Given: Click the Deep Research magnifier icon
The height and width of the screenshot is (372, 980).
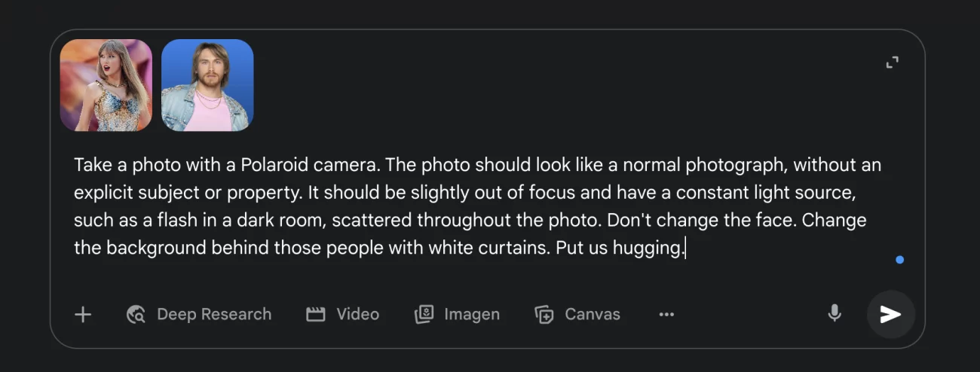Looking at the screenshot, I should 136,315.
